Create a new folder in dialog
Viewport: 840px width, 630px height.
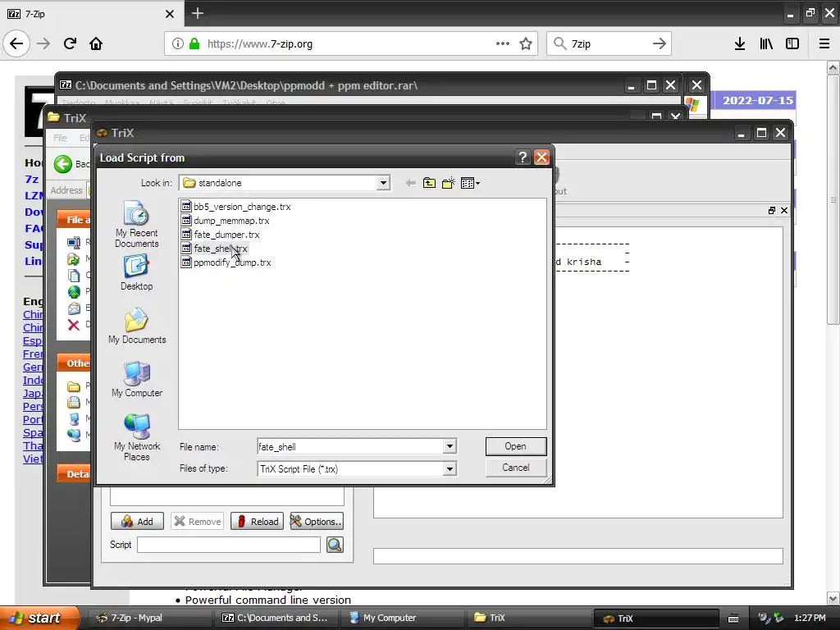pos(449,183)
